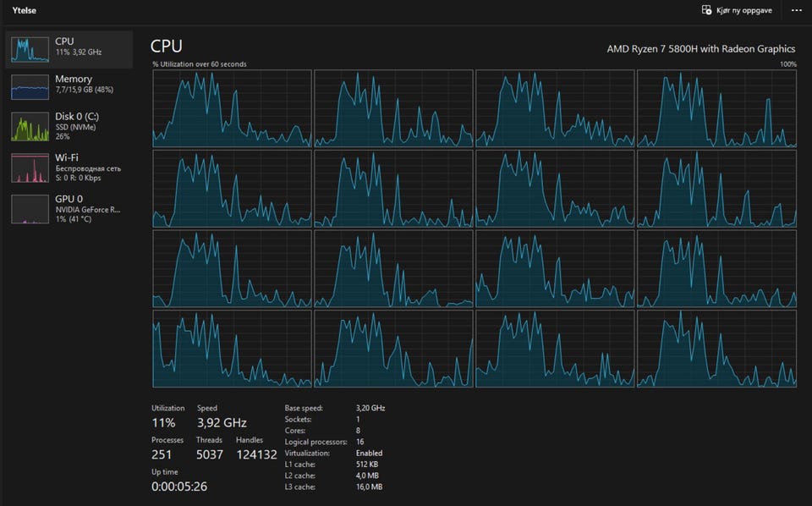Image resolution: width=812 pixels, height=506 pixels.
Task: Click the last graph in the bottom row
Action: pyautogui.click(x=716, y=349)
